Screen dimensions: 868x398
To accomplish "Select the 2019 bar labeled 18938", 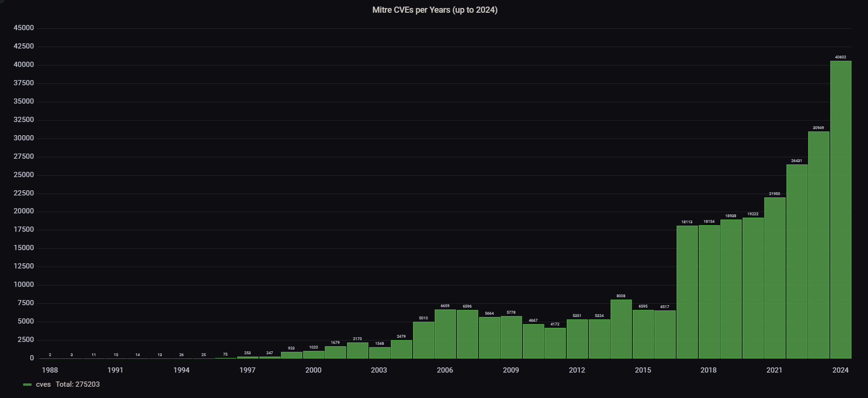I will tap(731, 289).
